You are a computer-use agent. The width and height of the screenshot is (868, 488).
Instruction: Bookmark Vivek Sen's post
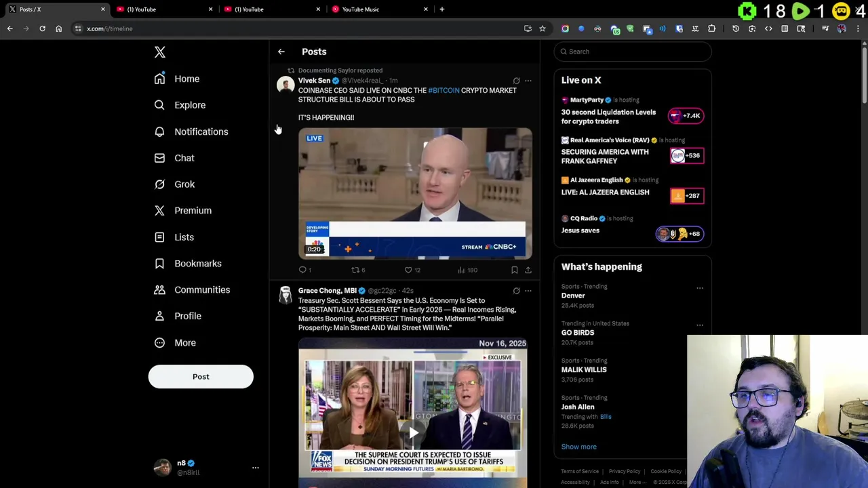[x=514, y=270]
